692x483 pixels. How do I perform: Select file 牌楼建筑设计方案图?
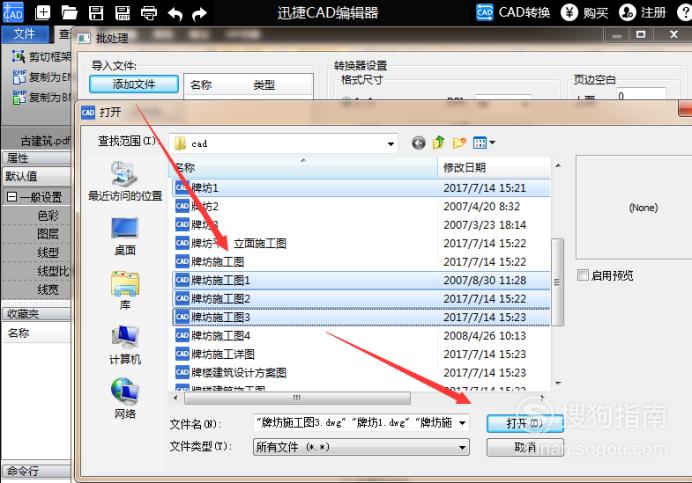(x=361, y=373)
